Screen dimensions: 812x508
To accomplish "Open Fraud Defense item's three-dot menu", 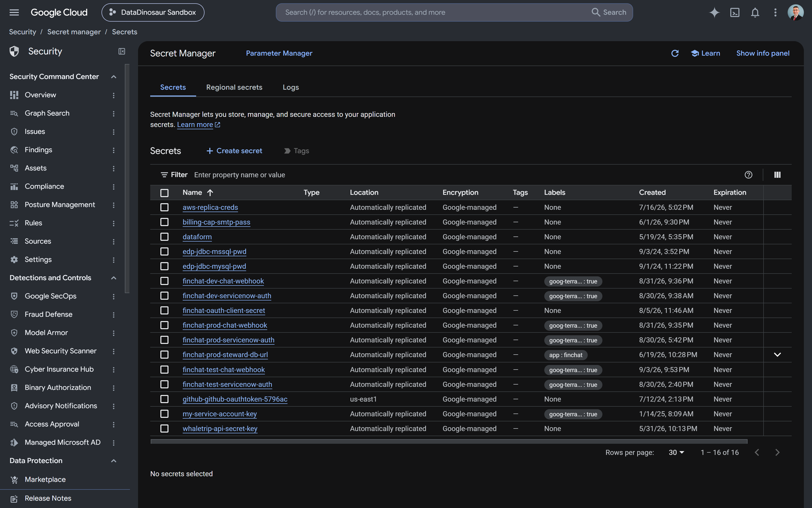I will (114, 315).
